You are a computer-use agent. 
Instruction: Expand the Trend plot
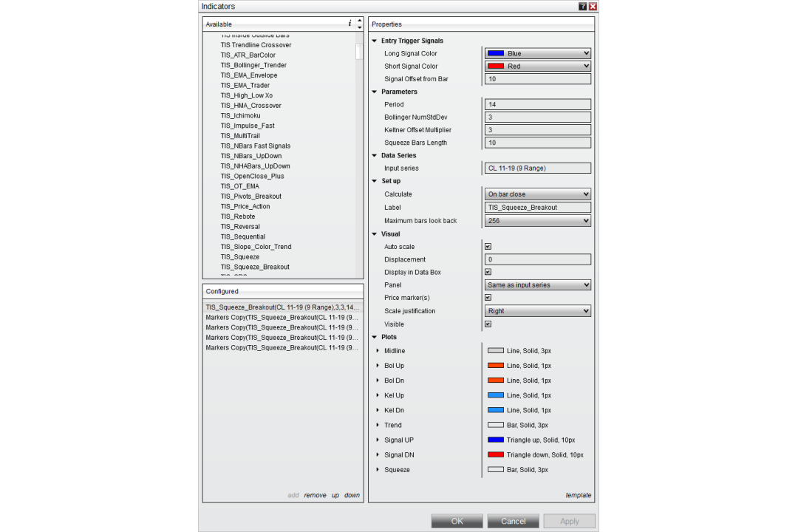[378, 425]
